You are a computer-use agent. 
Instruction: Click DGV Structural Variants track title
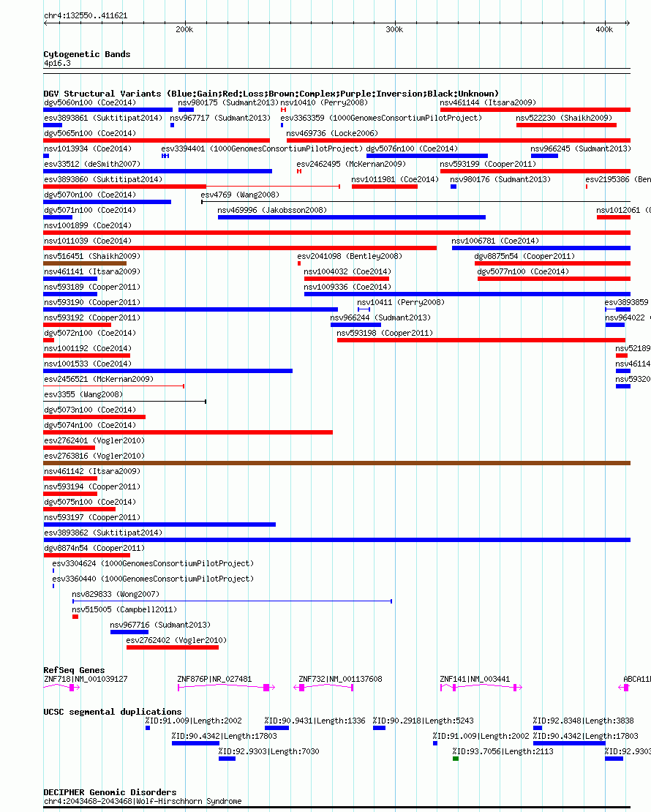point(271,94)
